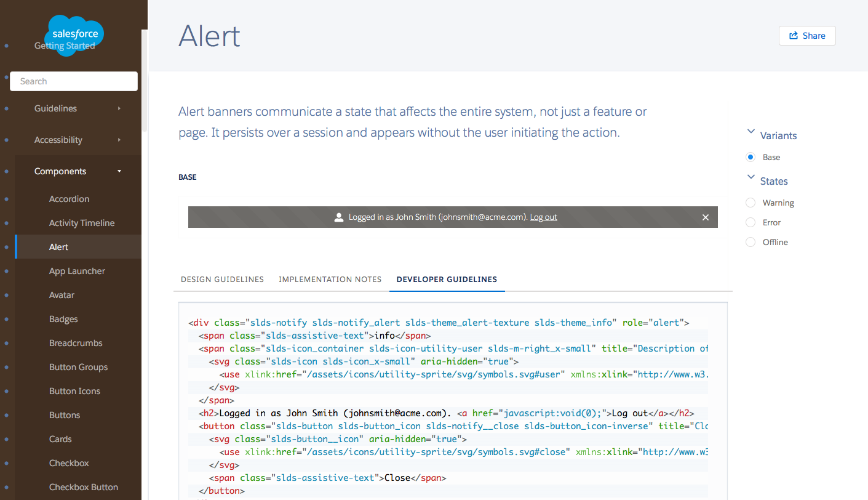Click the Log out link in banner
Screen dimensions: 868x500
[x=544, y=217]
